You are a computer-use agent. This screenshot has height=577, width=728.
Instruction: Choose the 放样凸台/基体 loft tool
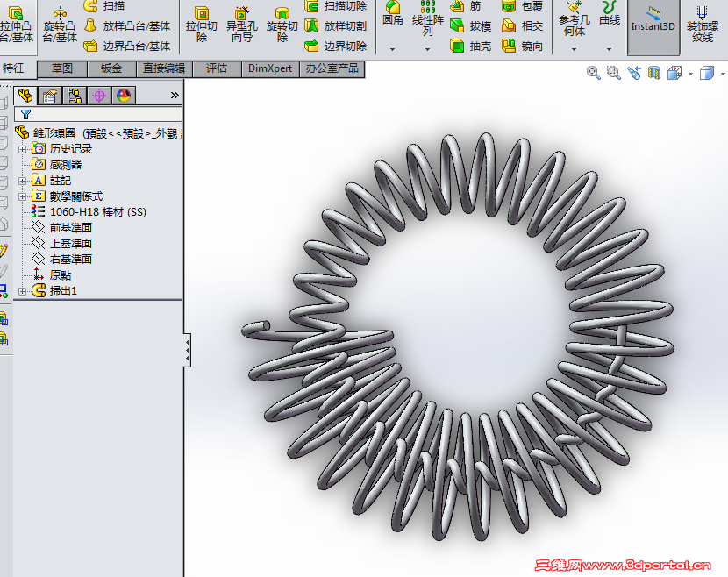tap(127, 26)
